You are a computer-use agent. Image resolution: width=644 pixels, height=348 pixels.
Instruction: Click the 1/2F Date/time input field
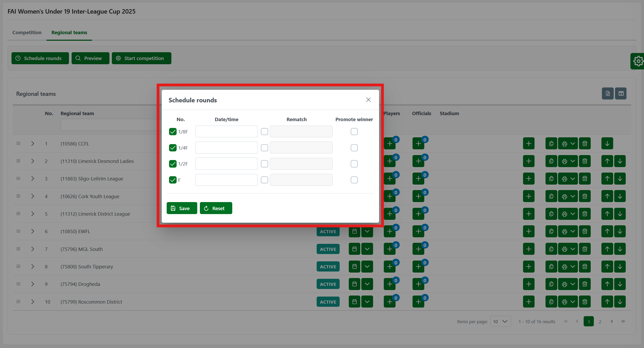point(226,164)
